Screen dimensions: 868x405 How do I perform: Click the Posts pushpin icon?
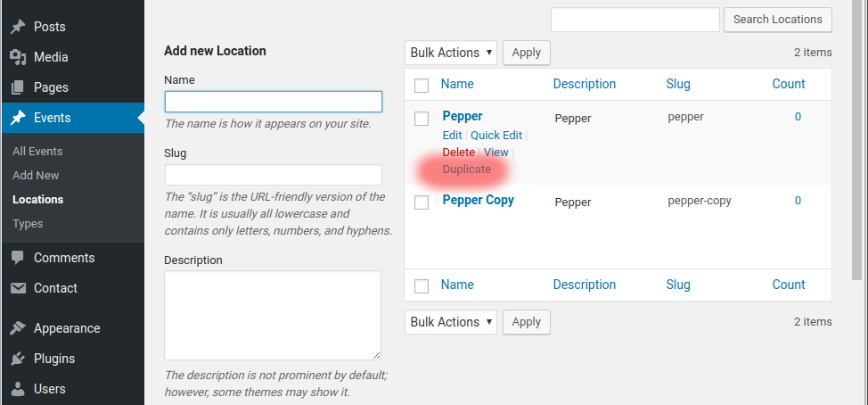pos(18,27)
